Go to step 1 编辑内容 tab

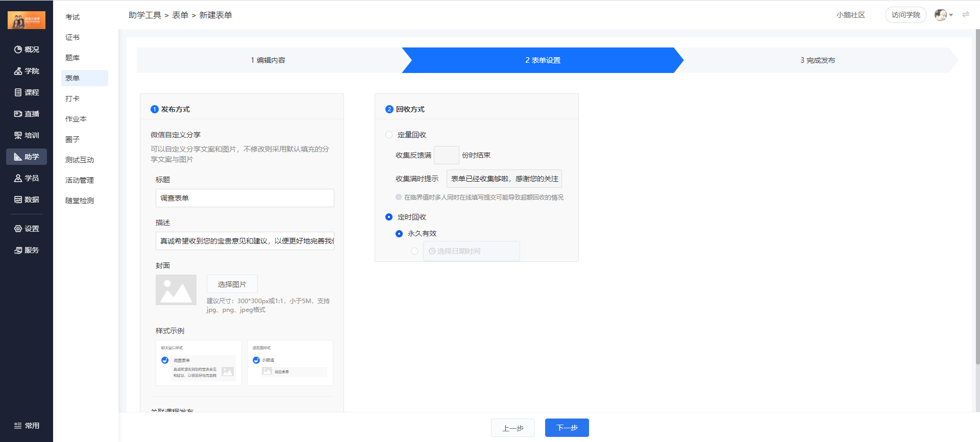coord(268,60)
